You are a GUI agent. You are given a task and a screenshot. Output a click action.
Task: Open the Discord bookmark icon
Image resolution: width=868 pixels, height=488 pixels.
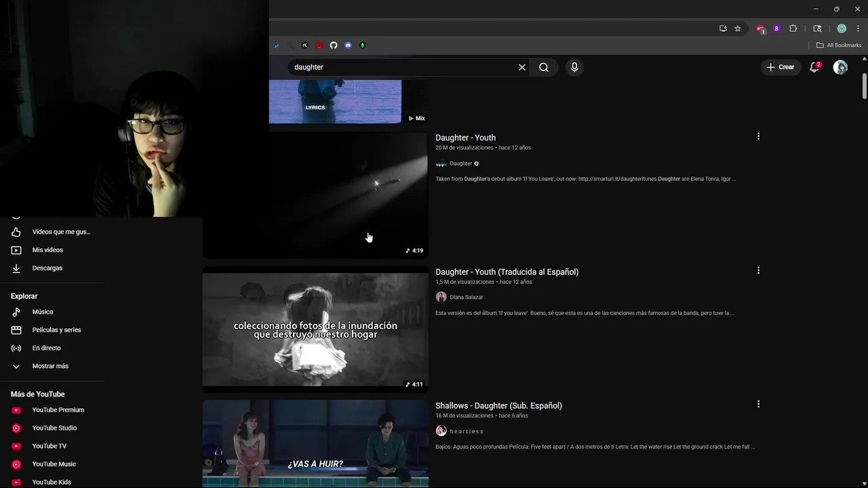tap(348, 45)
